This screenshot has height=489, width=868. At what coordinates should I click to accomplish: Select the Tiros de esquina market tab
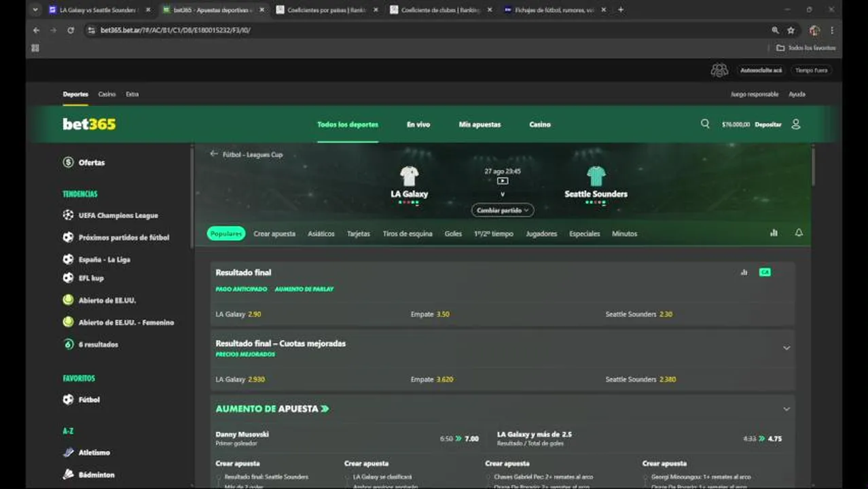coord(408,234)
